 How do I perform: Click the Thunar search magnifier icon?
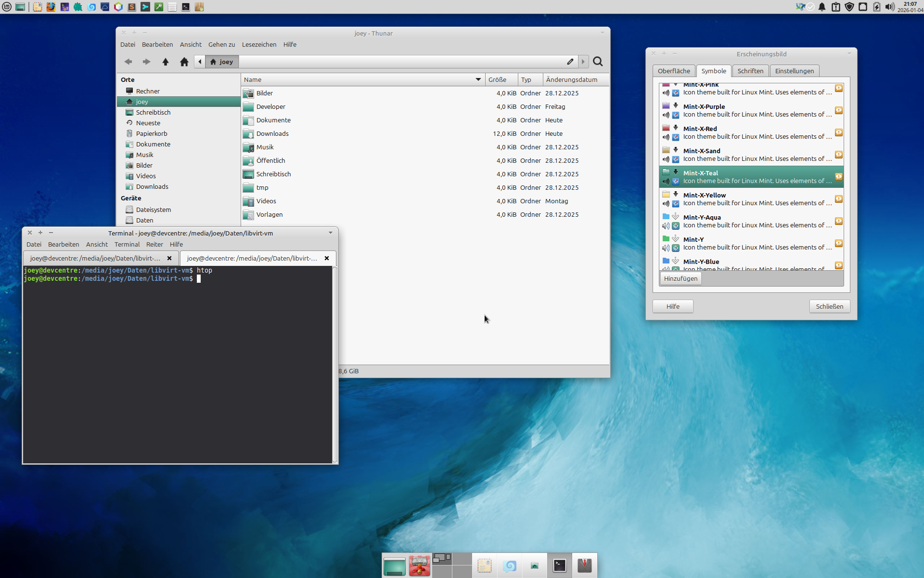tap(598, 62)
